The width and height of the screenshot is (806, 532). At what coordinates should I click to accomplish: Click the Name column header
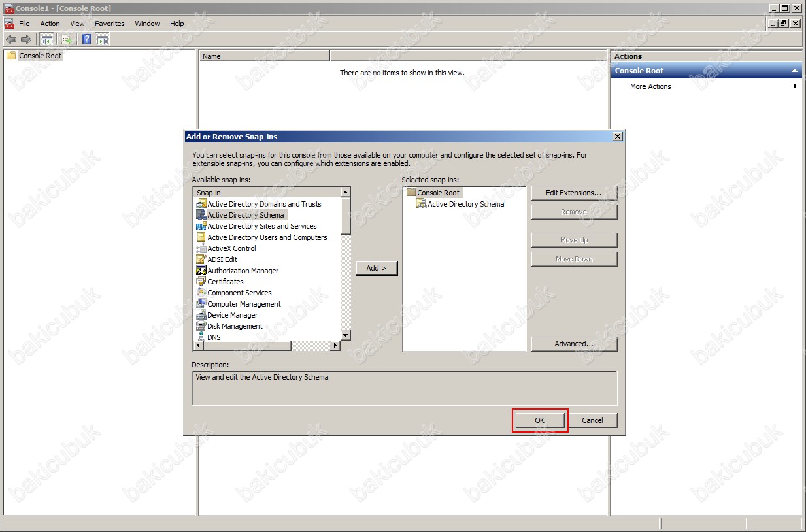point(265,56)
